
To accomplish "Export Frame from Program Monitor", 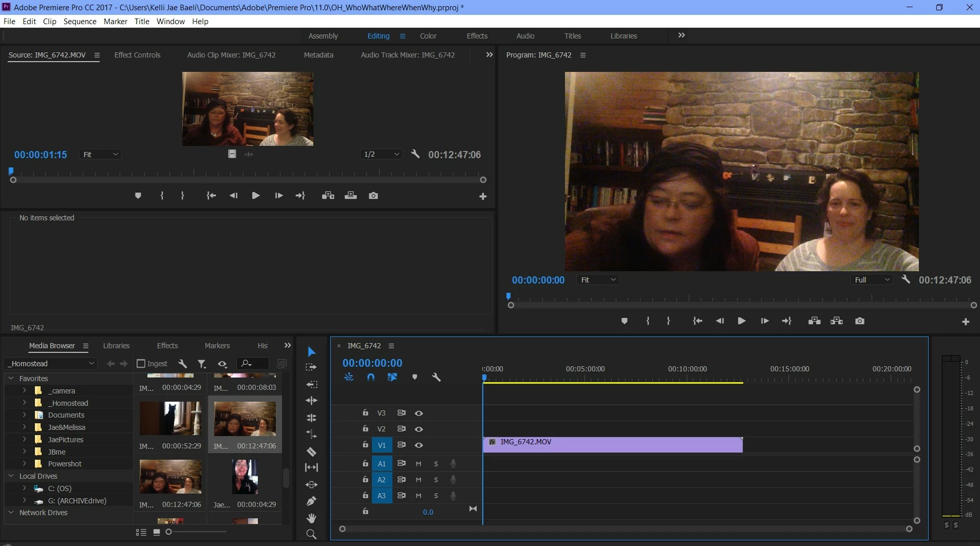I will coord(860,321).
